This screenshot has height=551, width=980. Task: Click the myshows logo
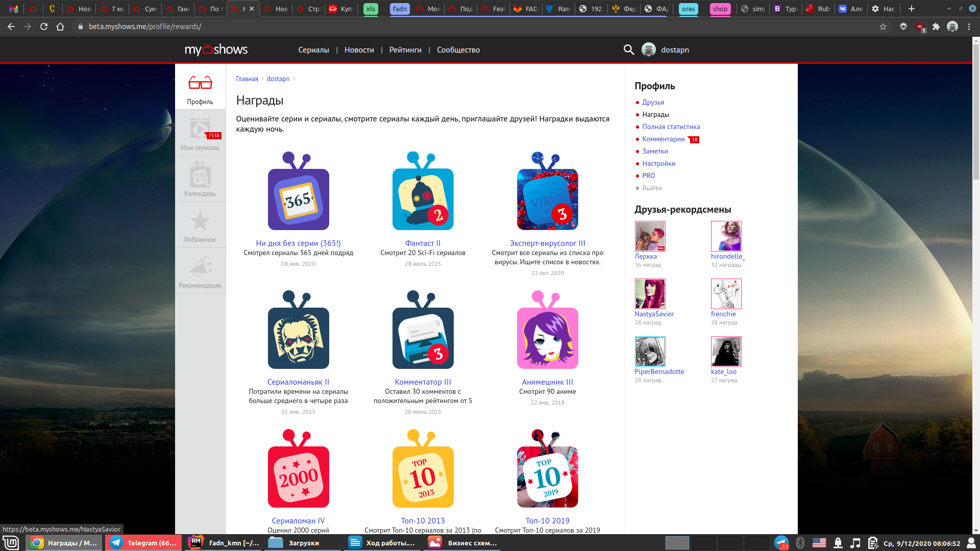tap(216, 49)
